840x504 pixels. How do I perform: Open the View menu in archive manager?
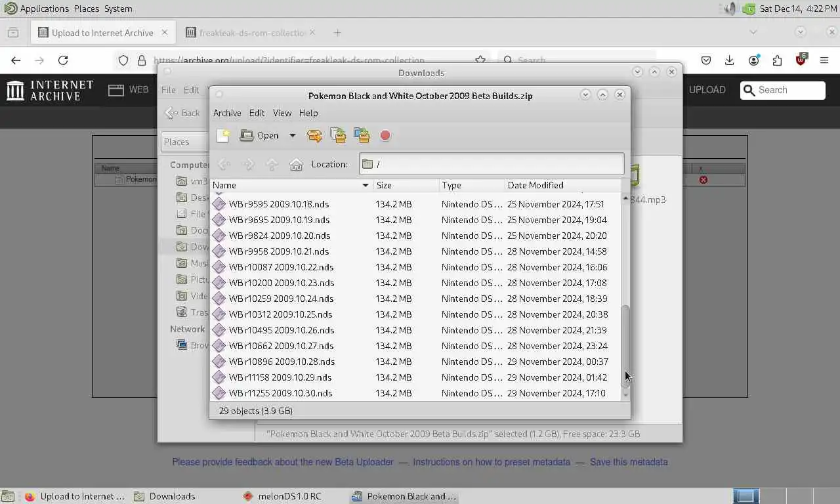(x=282, y=113)
